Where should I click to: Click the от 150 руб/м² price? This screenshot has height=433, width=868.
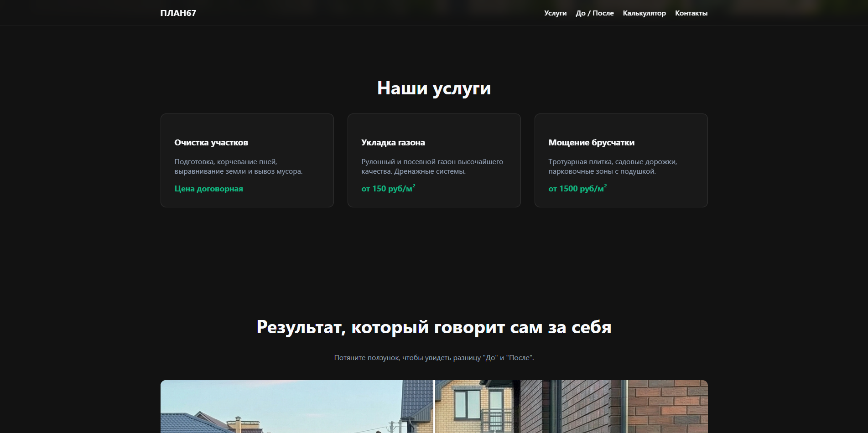point(388,188)
